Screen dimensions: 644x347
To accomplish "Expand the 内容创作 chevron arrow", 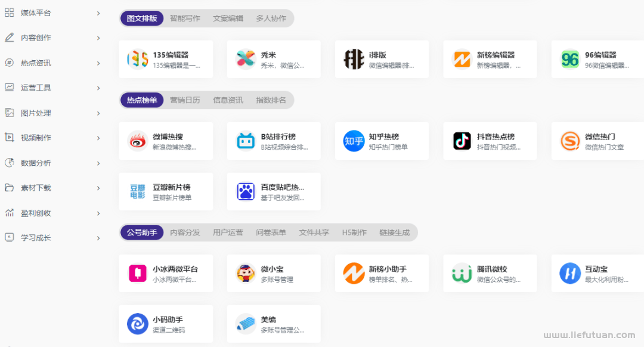I will (98, 38).
